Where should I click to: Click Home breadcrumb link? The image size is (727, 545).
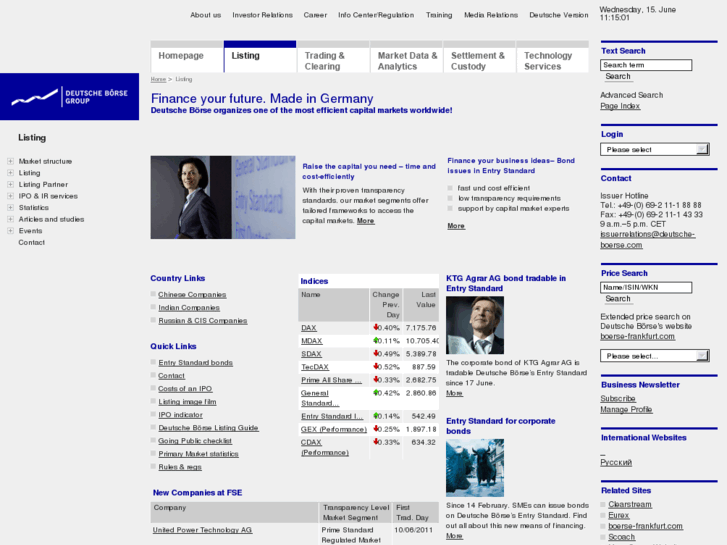click(158, 79)
